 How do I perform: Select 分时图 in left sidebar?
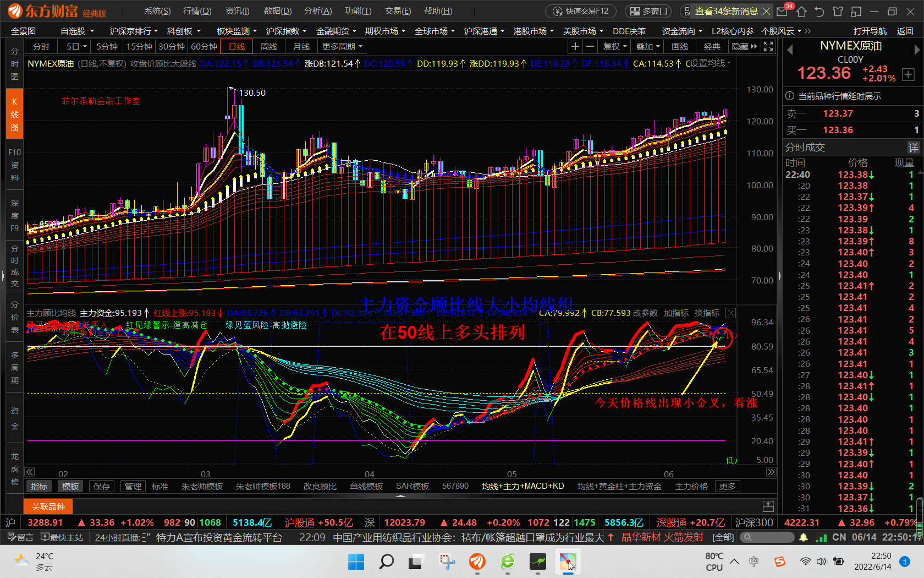tap(14, 64)
